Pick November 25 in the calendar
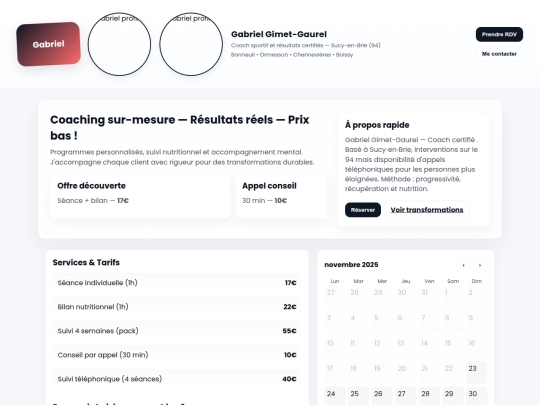 (x=358, y=396)
